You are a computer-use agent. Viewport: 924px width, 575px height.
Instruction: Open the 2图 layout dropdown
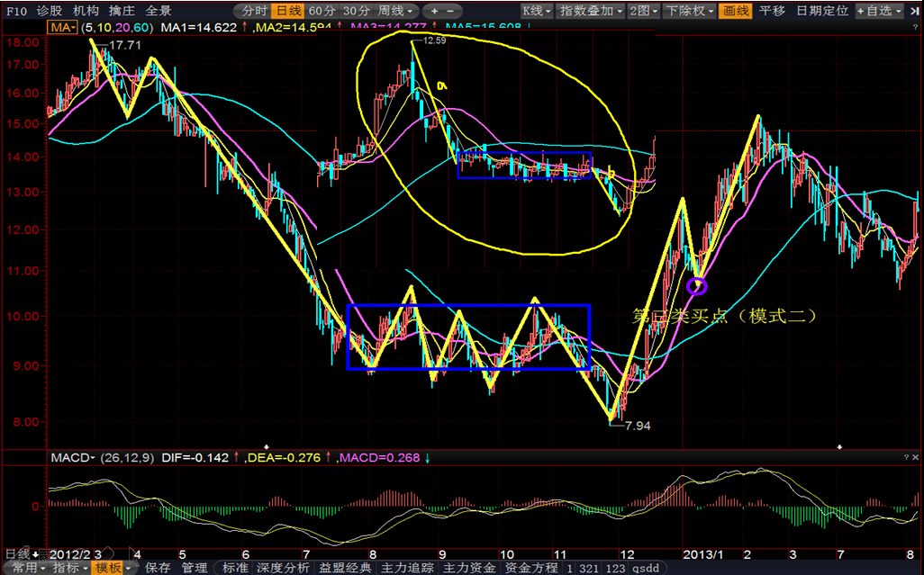[x=643, y=11]
